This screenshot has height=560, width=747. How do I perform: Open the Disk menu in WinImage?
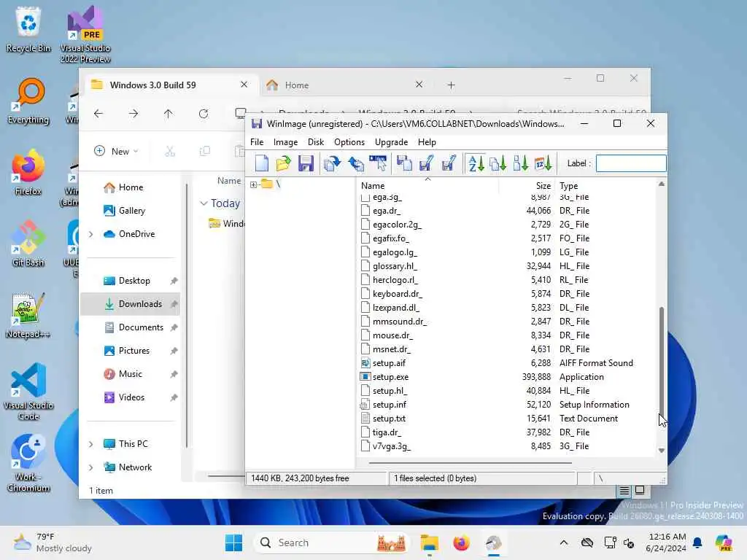[315, 142]
